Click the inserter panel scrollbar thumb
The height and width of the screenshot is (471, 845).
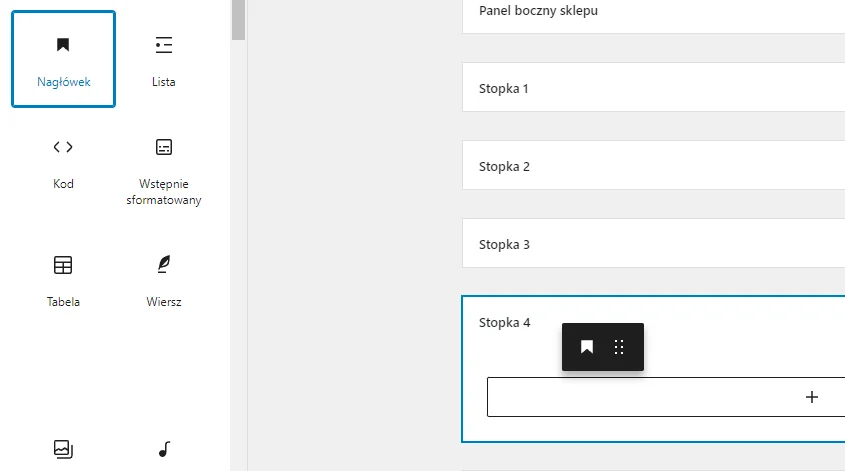238,18
